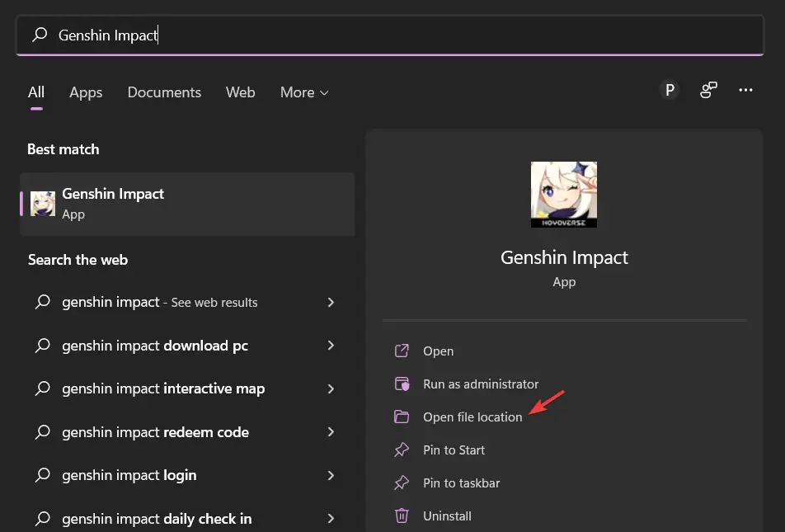The height and width of the screenshot is (532, 785).
Task: Click the Run as administrator shield icon
Action: (x=402, y=384)
